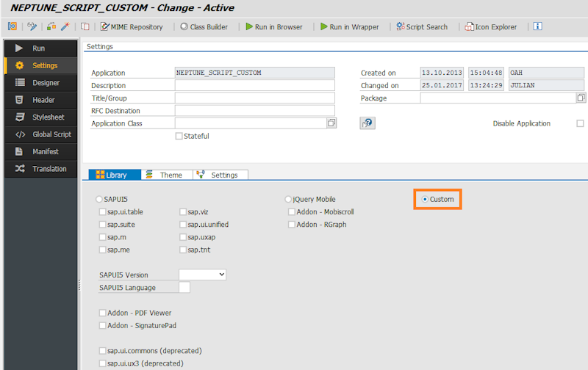Select the SAPUI5 radio button
The image size is (588, 370).
click(x=99, y=199)
